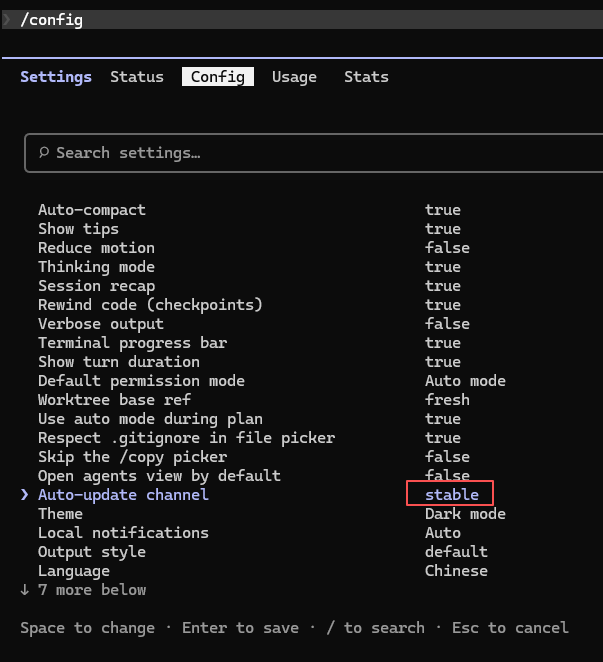This screenshot has height=662, width=603.
Task: Open the Usage tab
Action: 294,77
